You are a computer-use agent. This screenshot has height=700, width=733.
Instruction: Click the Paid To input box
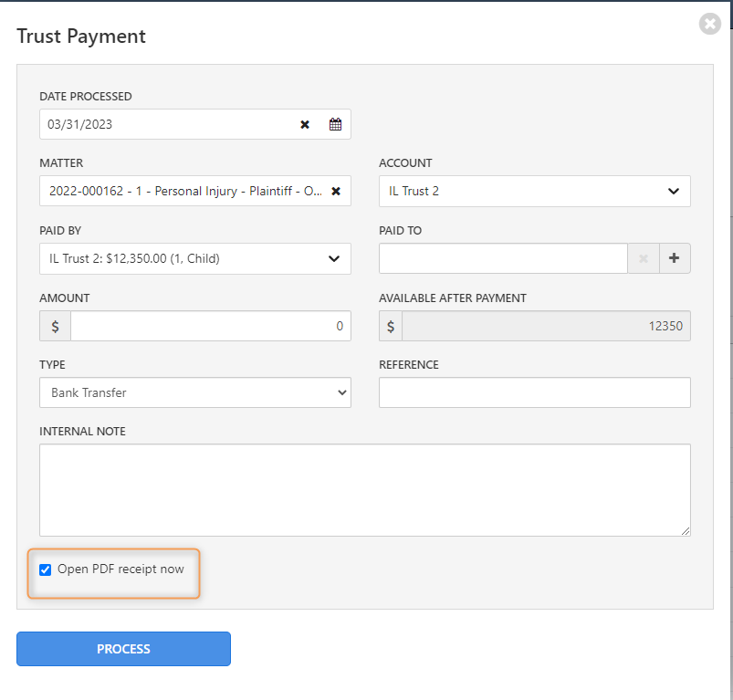pos(502,258)
